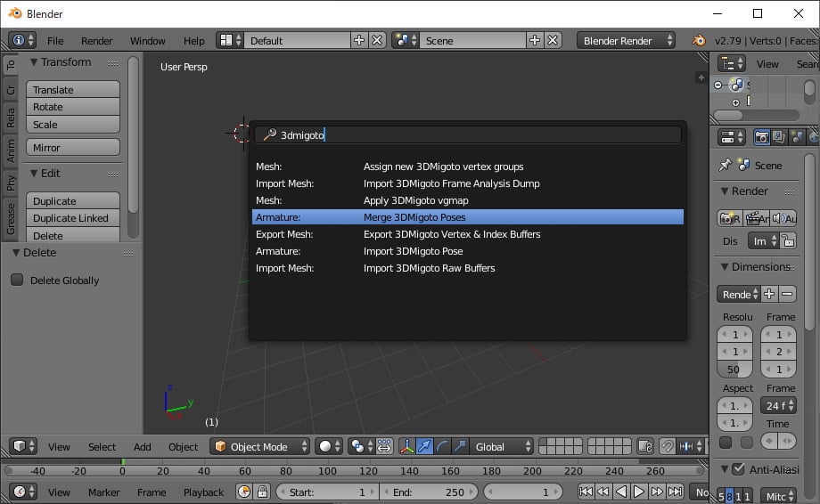820x504 pixels.
Task: Open the Window menu
Action: tap(147, 41)
